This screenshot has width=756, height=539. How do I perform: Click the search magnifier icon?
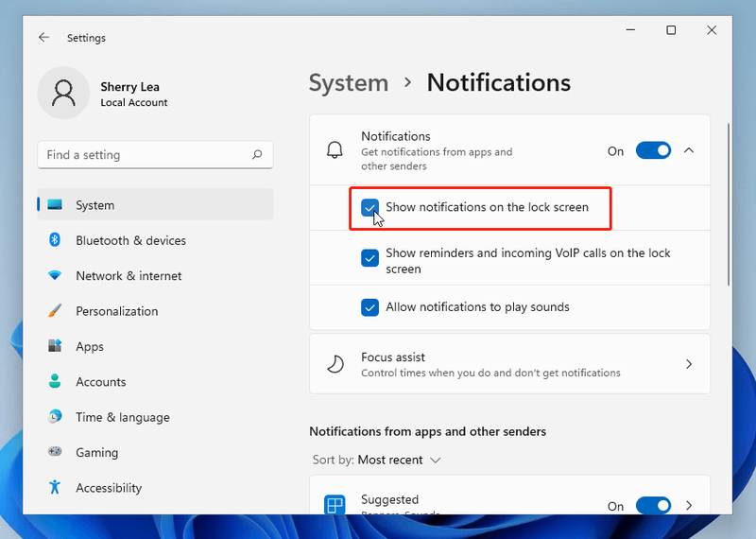click(x=257, y=154)
